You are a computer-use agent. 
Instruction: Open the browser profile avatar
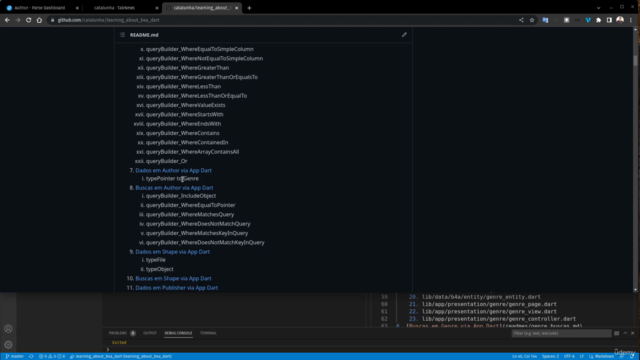pyautogui.click(x=620, y=20)
